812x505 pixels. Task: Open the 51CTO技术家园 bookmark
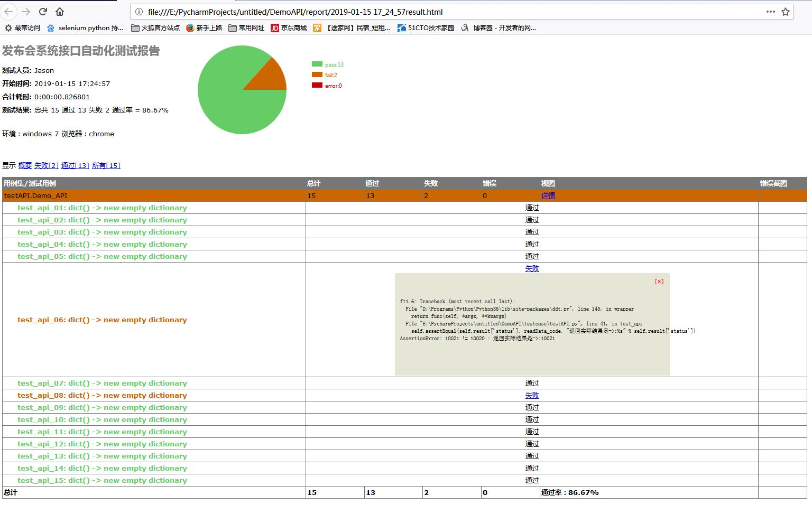click(x=426, y=28)
